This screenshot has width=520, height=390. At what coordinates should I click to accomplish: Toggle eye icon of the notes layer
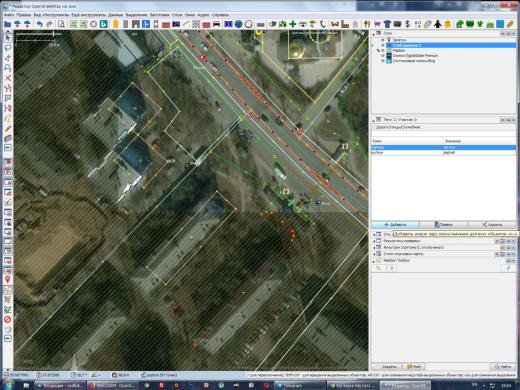tap(383, 40)
